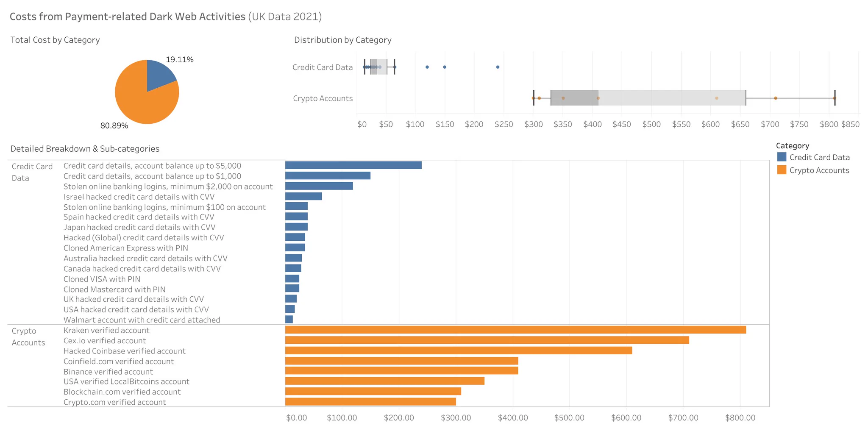Click the Australia hacked credit card bar
This screenshot has height=434, width=868.
293,258
